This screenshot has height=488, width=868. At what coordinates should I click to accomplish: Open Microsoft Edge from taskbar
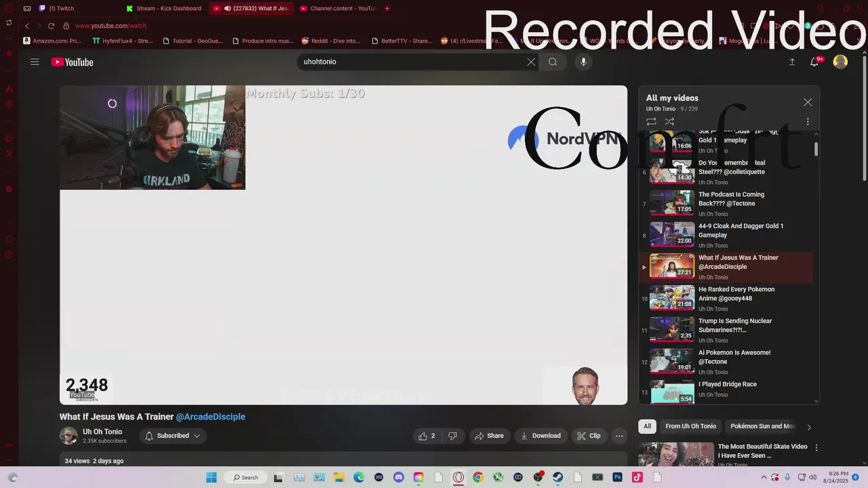(359, 477)
